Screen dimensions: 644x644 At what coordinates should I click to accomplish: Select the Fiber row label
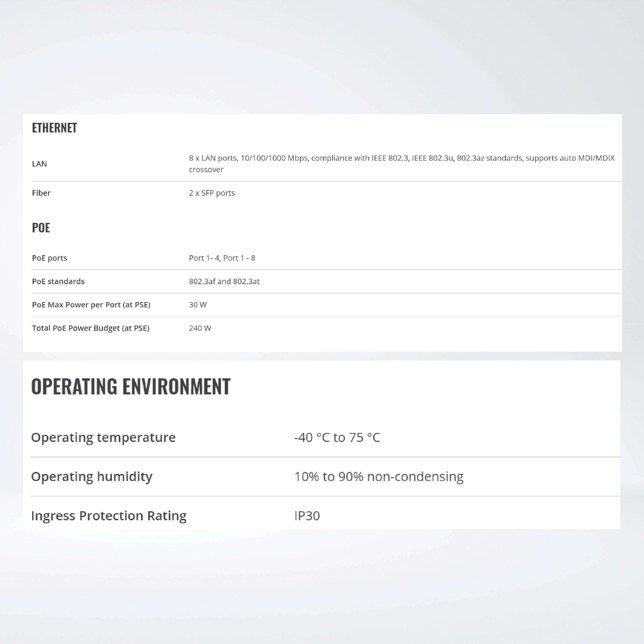pos(41,193)
